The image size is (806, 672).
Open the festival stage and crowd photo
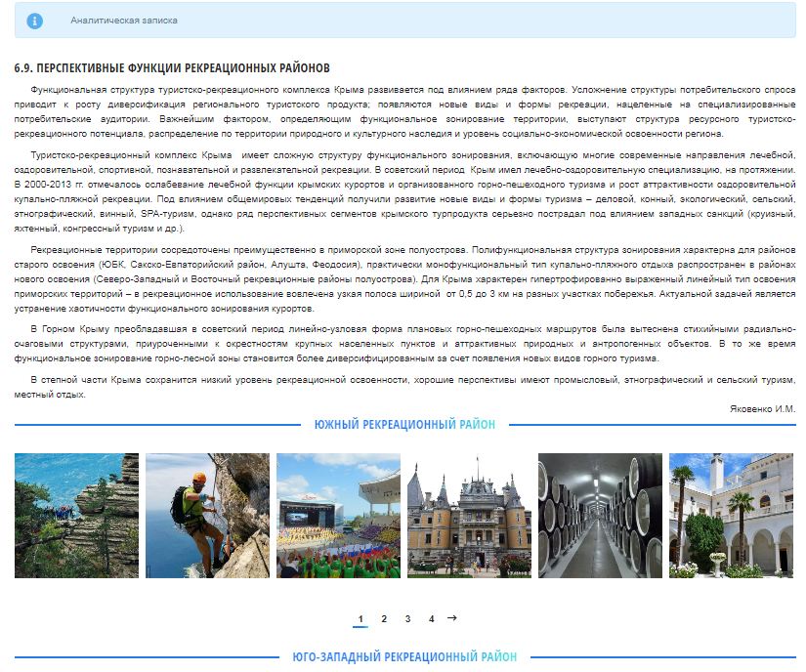point(338,516)
